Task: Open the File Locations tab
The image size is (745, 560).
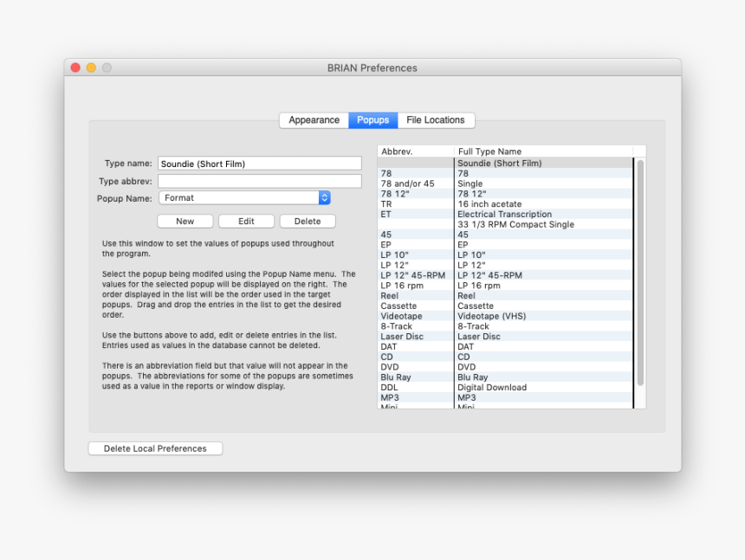Action: [436, 120]
